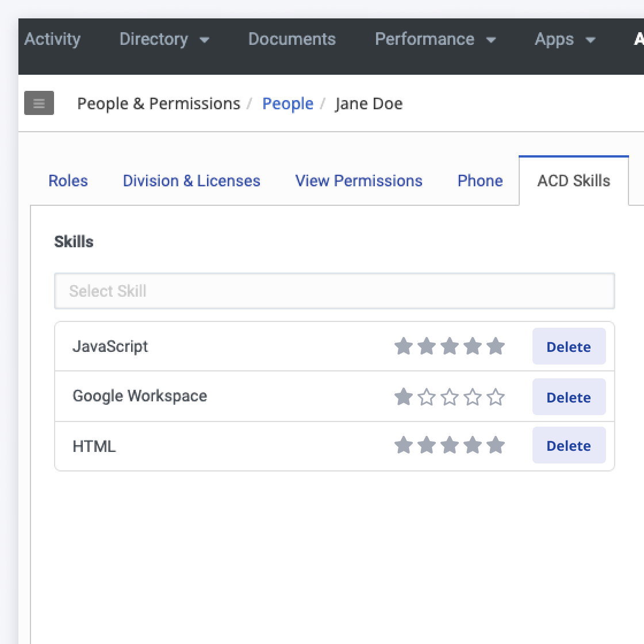
Task: Open the Division & Licenses tab
Action: 191,181
